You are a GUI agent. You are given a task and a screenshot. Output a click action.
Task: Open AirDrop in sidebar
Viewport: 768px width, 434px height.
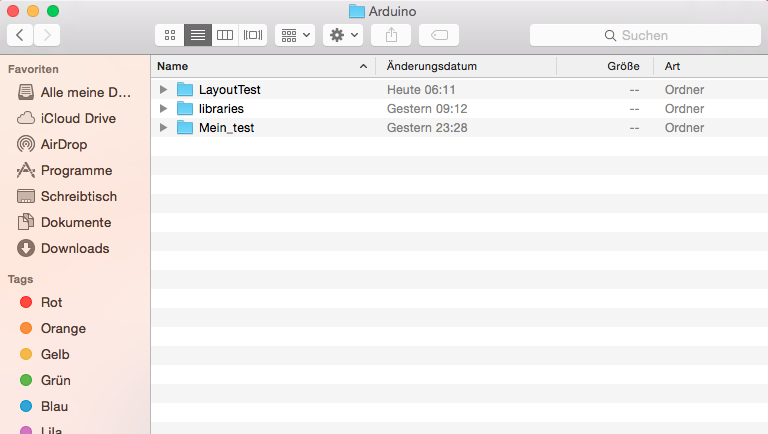(52, 144)
